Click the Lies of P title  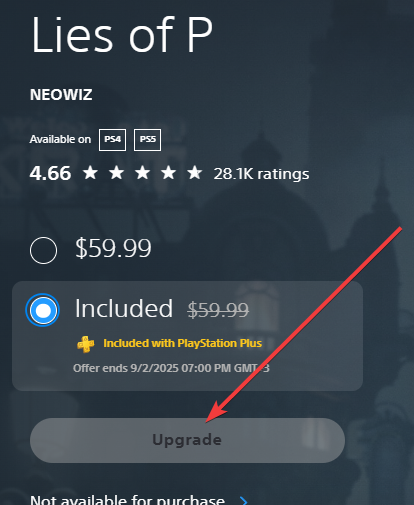pyautogui.click(x=122, y=35)
